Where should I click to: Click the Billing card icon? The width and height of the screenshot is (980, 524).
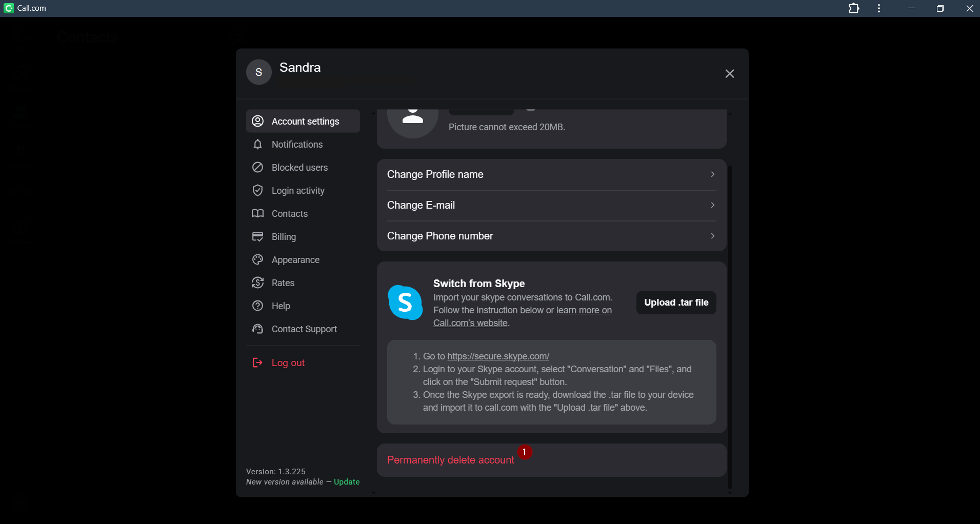(258, 236)
